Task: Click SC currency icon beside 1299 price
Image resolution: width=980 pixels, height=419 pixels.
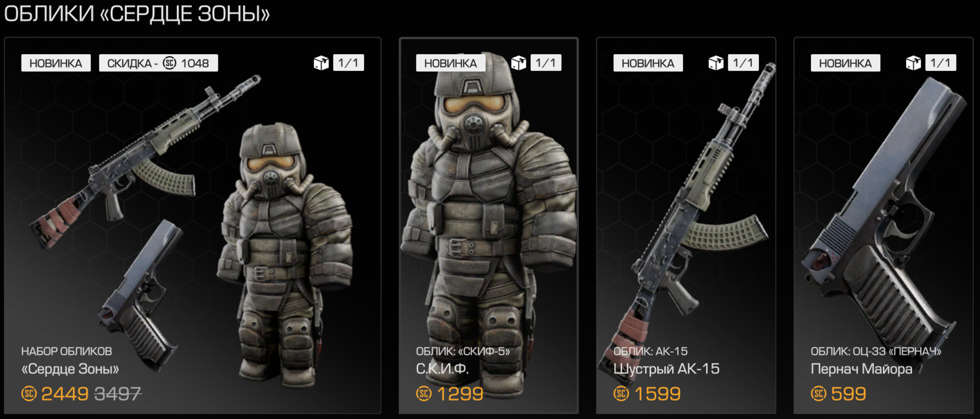Action: tap(424, 394)
